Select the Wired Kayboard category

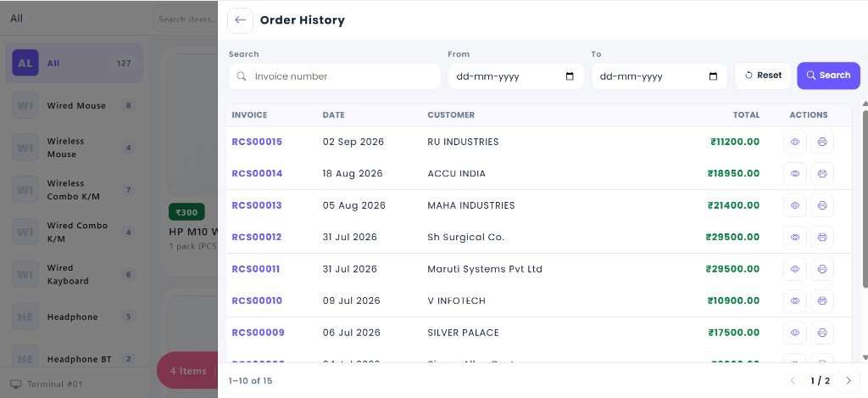point(75,274)
